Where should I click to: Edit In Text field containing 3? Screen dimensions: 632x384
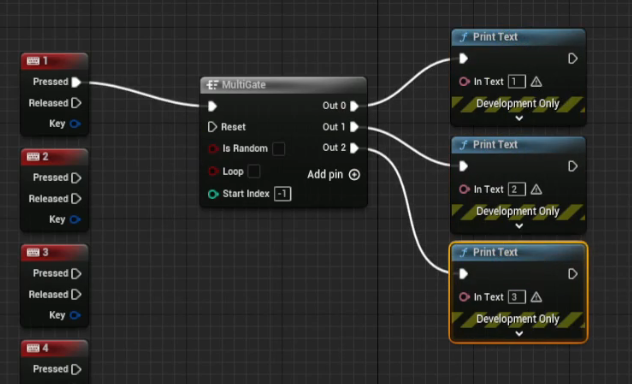517,297
